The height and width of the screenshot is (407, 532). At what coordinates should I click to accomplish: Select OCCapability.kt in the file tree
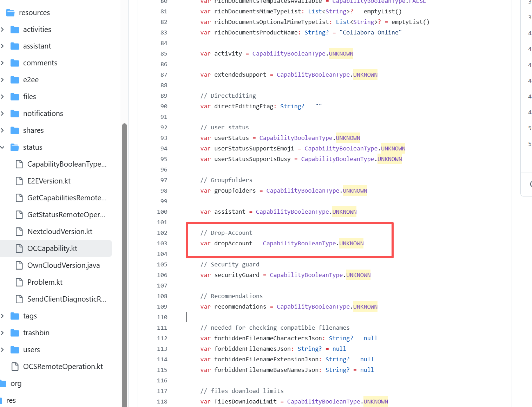[52, 248]
